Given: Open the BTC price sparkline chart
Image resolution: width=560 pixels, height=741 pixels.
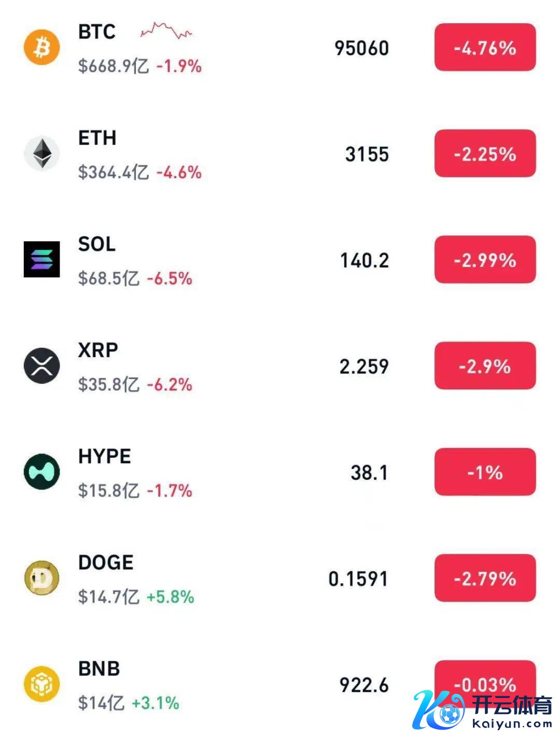Looking at the screenshot, I should pos(166,31).
